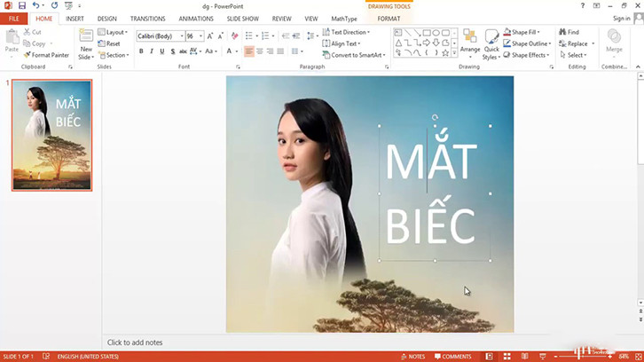Toggle Italic formatting
The image size is (644, 362).
152,51
